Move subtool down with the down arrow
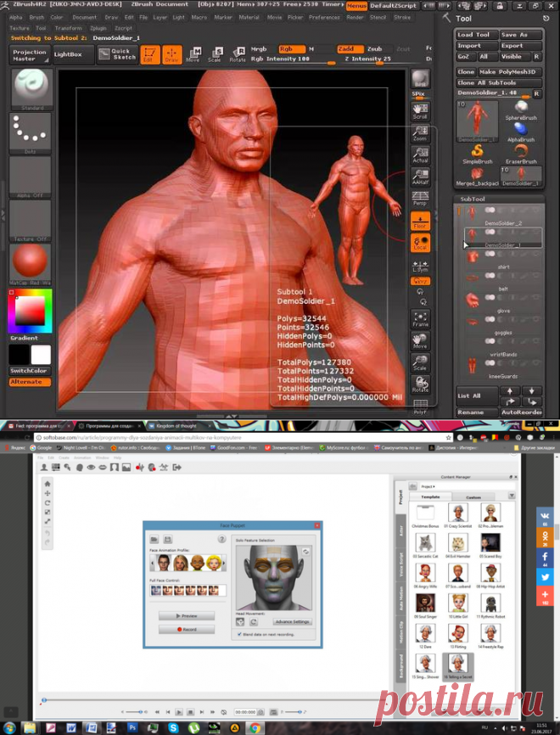This screenshot has height=735, width=560. pos(531,391)
